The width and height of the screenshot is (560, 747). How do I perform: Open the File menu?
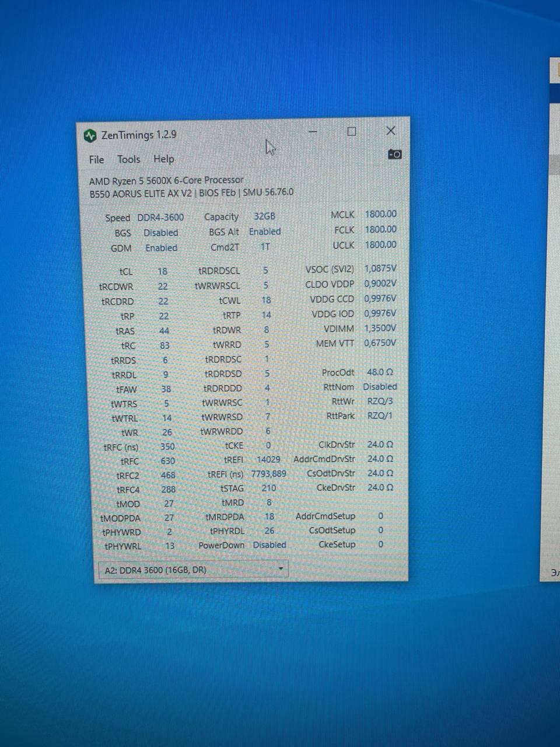(96, 160)
